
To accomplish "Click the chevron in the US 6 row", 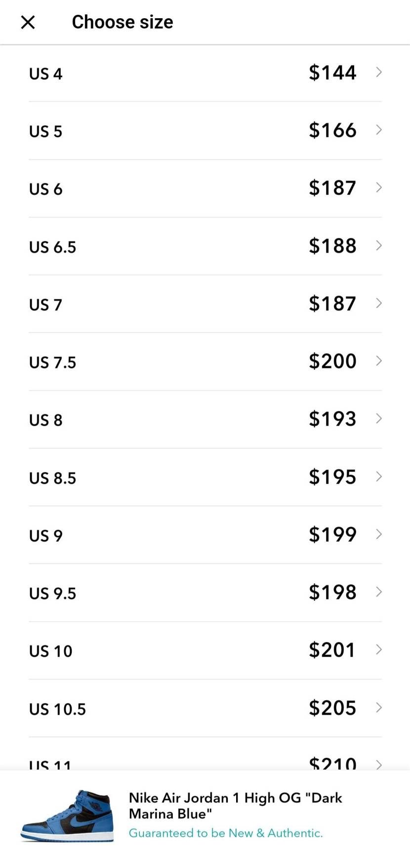I will (x=379, y=188).
